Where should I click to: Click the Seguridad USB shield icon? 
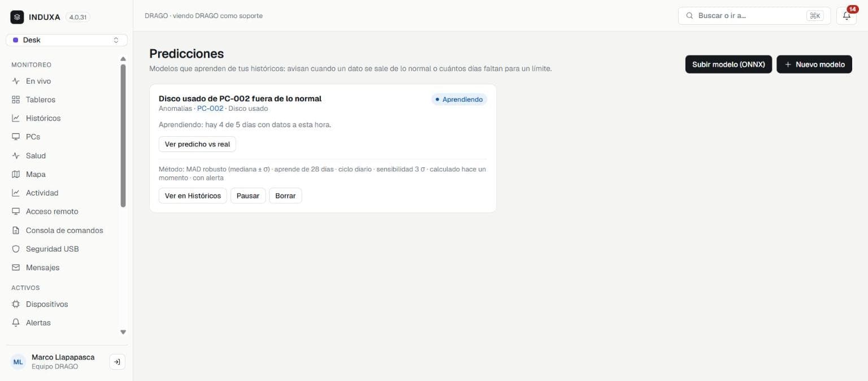[16, 249]
